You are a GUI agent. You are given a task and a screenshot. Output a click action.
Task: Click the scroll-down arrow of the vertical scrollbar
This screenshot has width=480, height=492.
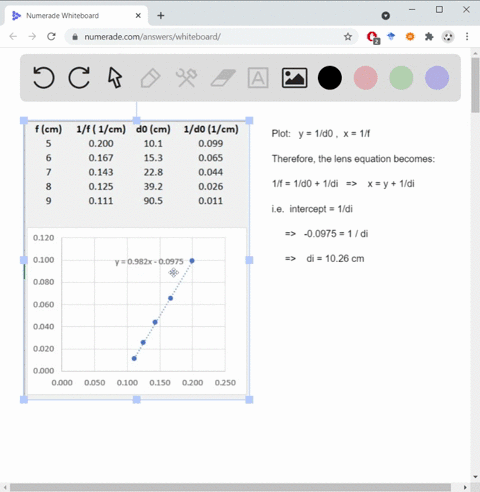click(x=475, y=477)
